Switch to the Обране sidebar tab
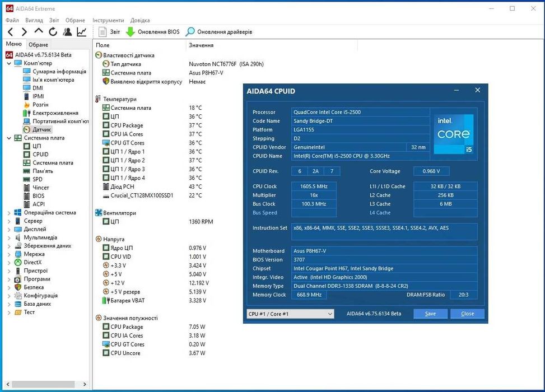 click(38, 44)
